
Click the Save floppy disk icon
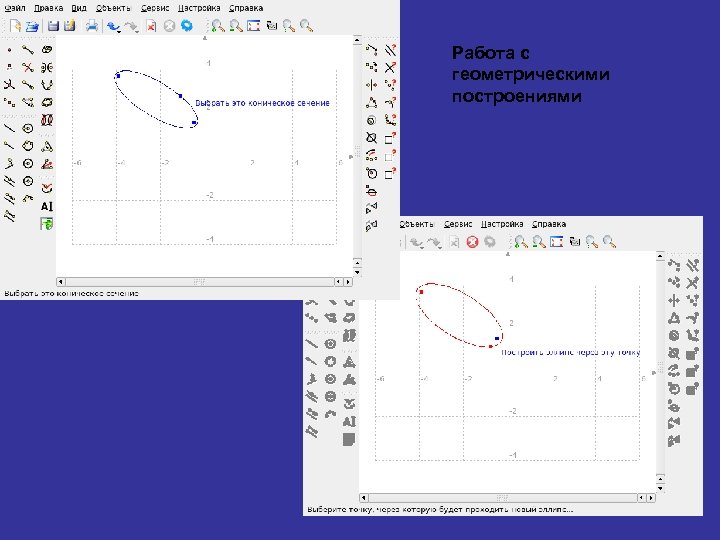pos(53,26)
